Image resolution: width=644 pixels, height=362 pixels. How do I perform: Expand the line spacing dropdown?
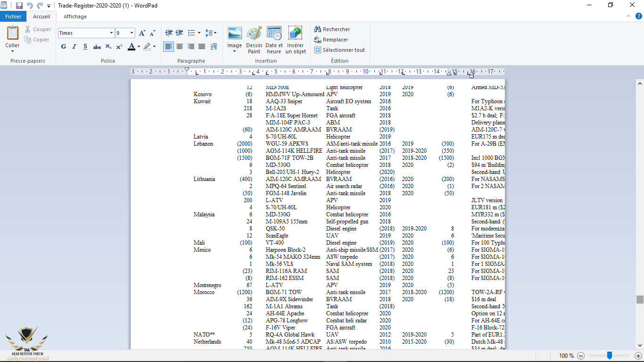(x=211, y=33)
